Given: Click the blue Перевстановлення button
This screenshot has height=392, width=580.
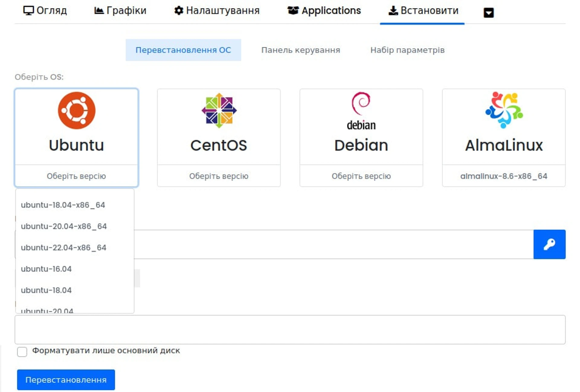Looking at the screenshot, I should tap(66, 380).
